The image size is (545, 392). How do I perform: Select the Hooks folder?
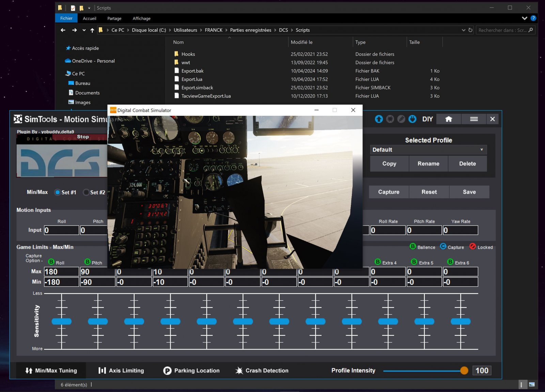pyautogui.click(x=188, y=54)
